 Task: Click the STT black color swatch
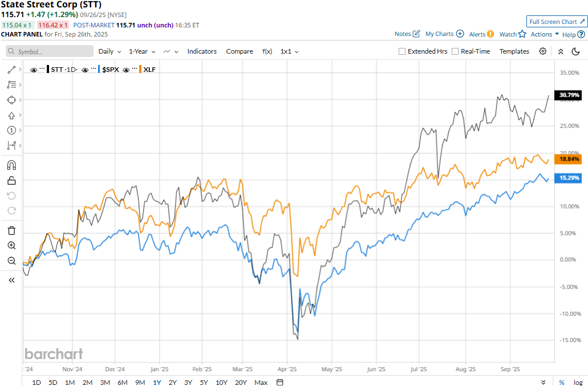click(x=48, y=70)
